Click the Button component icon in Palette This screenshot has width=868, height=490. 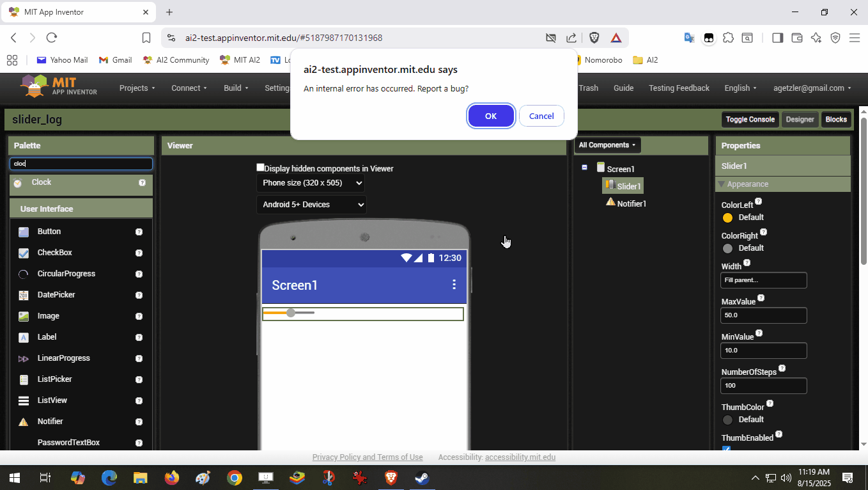pos(24,232)
